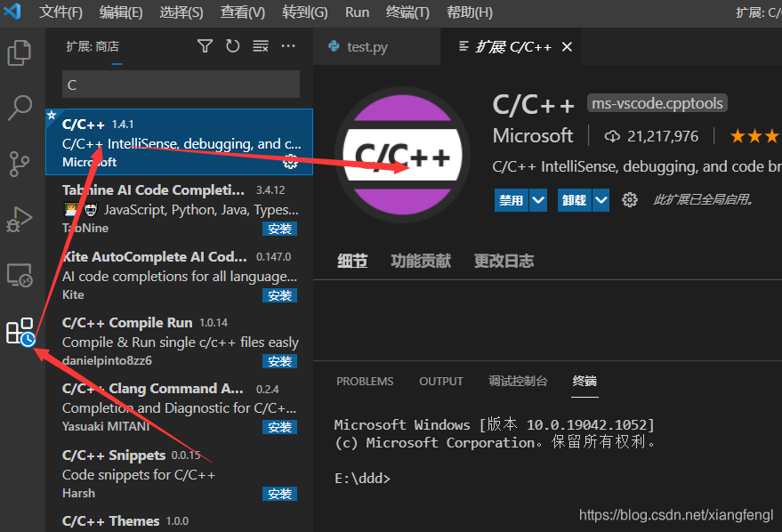Open the 编辑(E) menu
This screenshot has height=532, width=782.
click(121, 12)
